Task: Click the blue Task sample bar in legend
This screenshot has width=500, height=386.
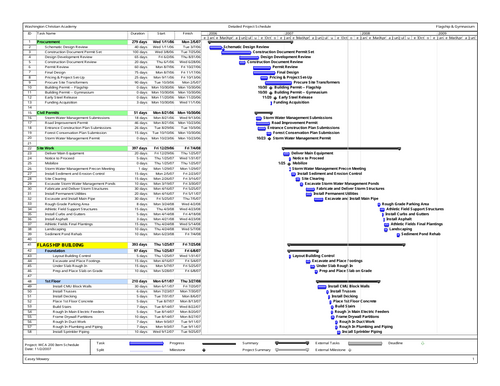Action: coord(146,343)
